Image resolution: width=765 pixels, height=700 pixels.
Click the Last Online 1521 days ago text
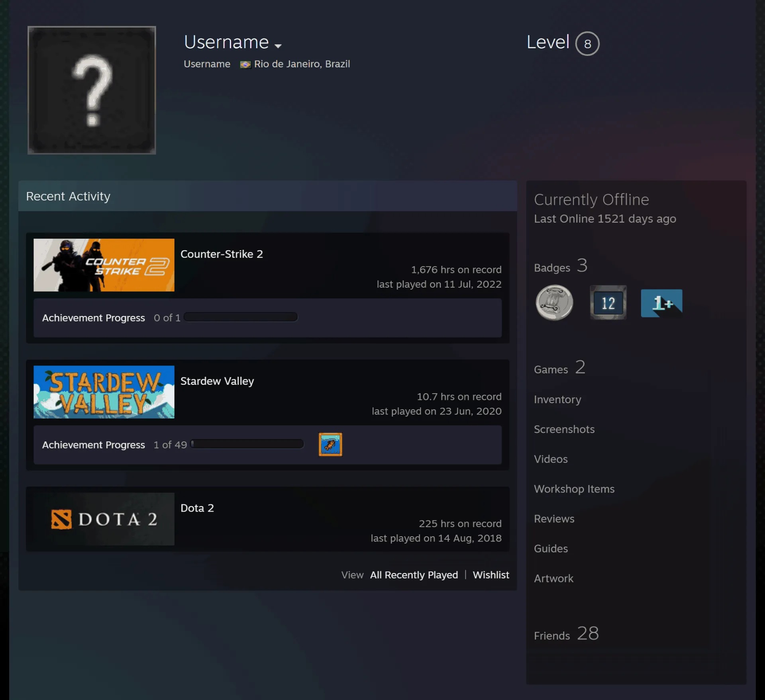[x=605, y=219]
